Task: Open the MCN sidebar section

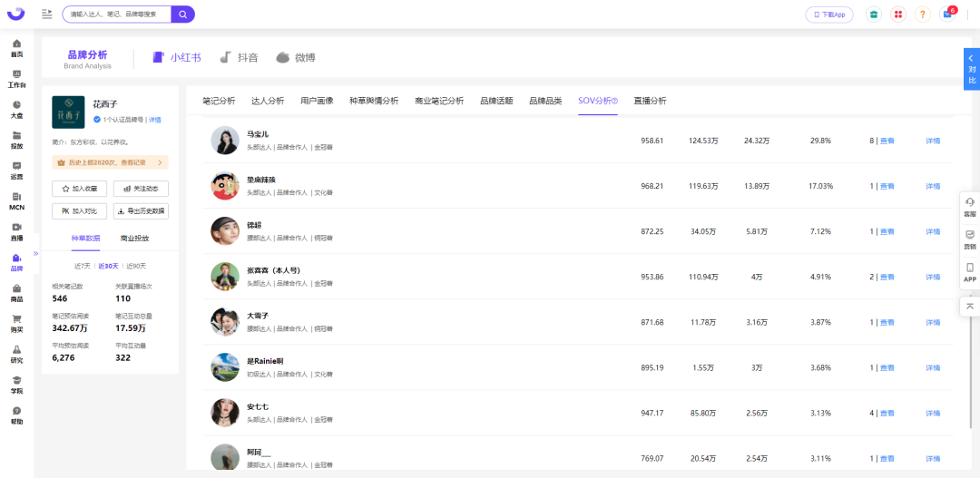Action: [x=17, y=201]
